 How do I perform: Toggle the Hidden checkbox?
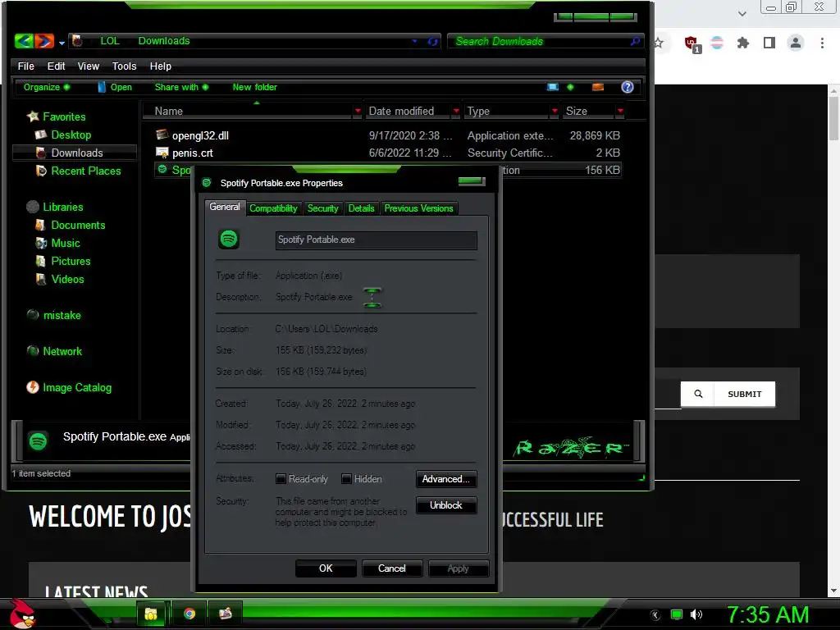pos(347,479)
